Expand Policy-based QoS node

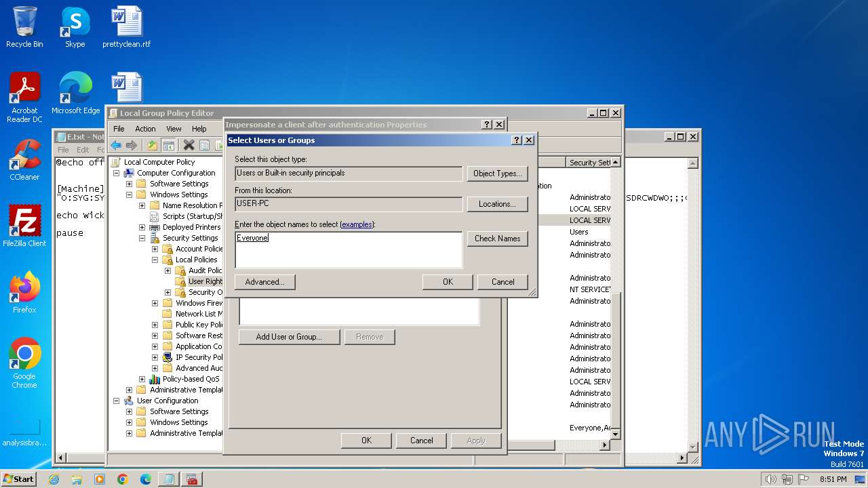(x=142, y=379)
